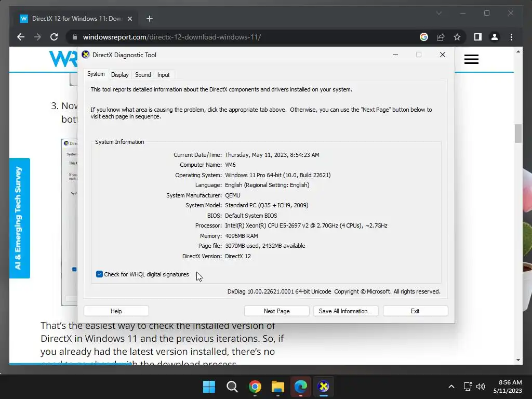This screenshot has height=399, width=532.
Task: Click Operating System Windows 11 Pro text
Action: coord(277,175)
